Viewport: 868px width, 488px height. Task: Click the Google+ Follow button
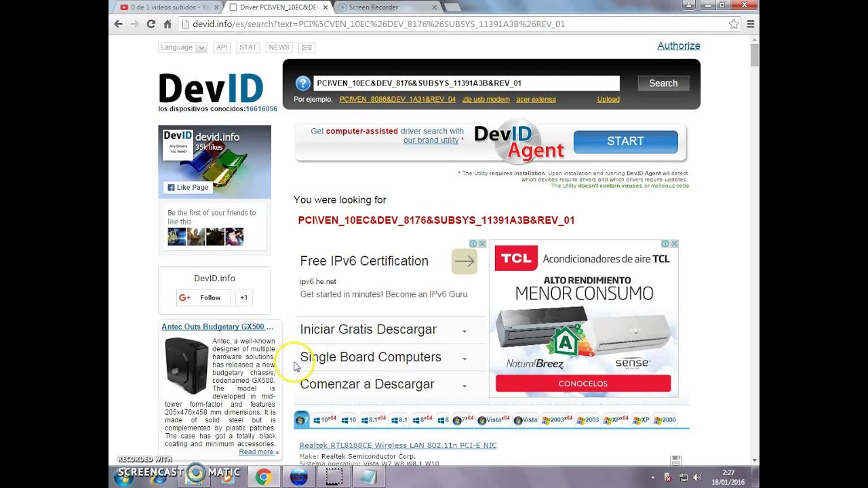pos(203,298)
